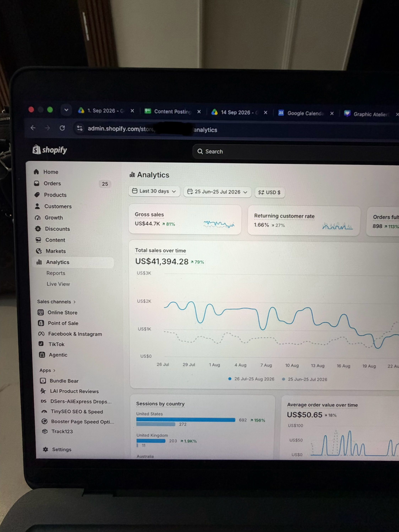399x532 pixels.
Task: Close the Content Posting browser tab
Action: coord(199,112)
